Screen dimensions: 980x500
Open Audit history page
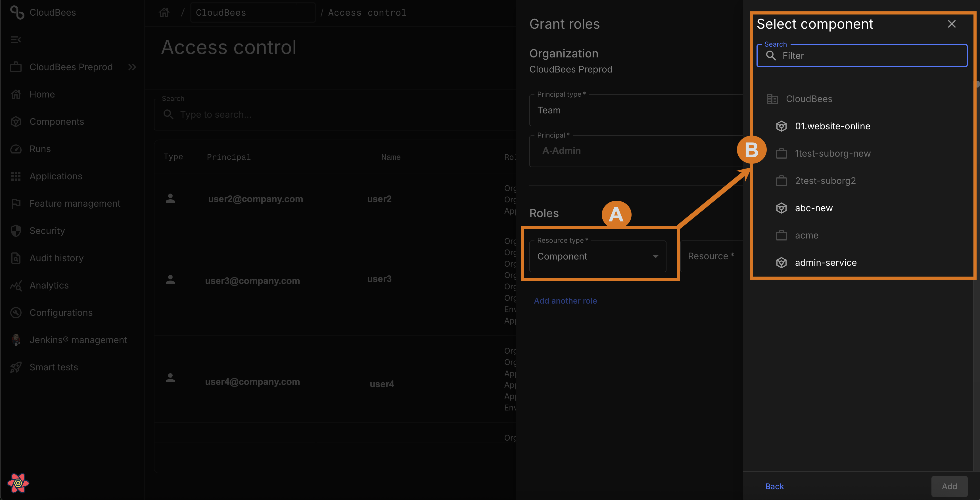(56, 258)
